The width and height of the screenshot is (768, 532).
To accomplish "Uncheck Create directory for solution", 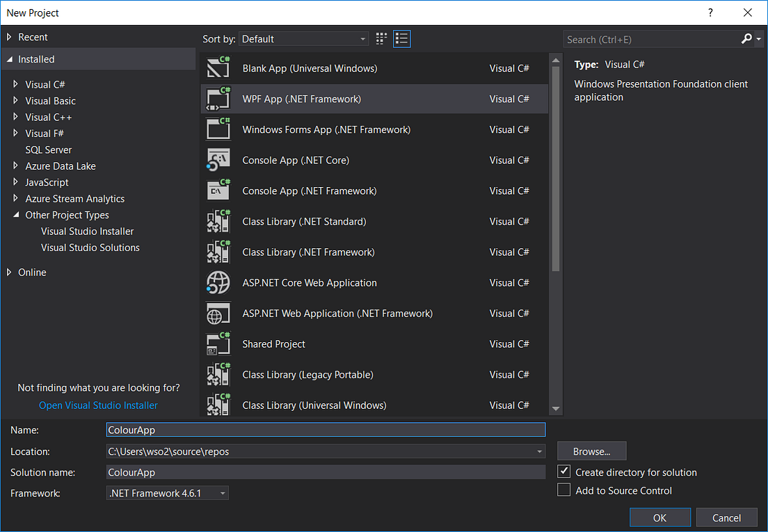I will [x=563, y=471].
